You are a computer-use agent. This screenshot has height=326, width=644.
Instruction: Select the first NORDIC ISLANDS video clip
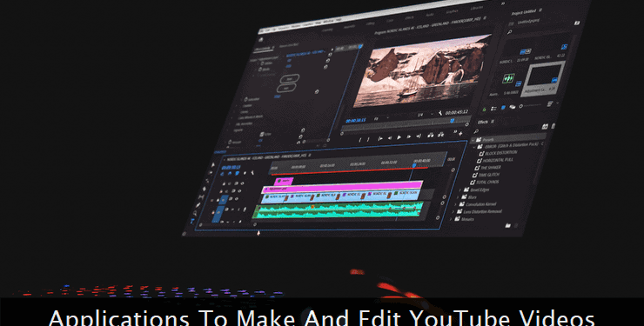[274, 198]
